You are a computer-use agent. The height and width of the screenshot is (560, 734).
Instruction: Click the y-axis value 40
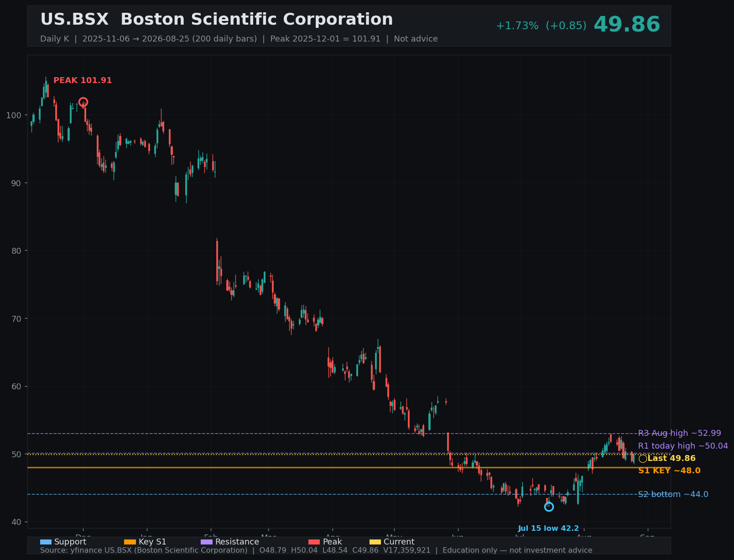coord(16,522)
